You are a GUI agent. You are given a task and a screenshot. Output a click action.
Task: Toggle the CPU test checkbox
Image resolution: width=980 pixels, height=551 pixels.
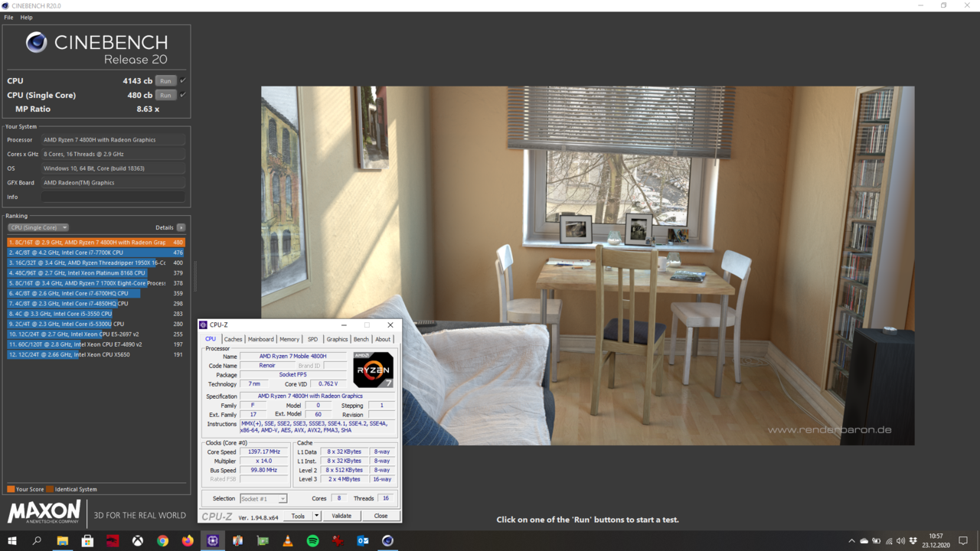(x=183, y=80)
